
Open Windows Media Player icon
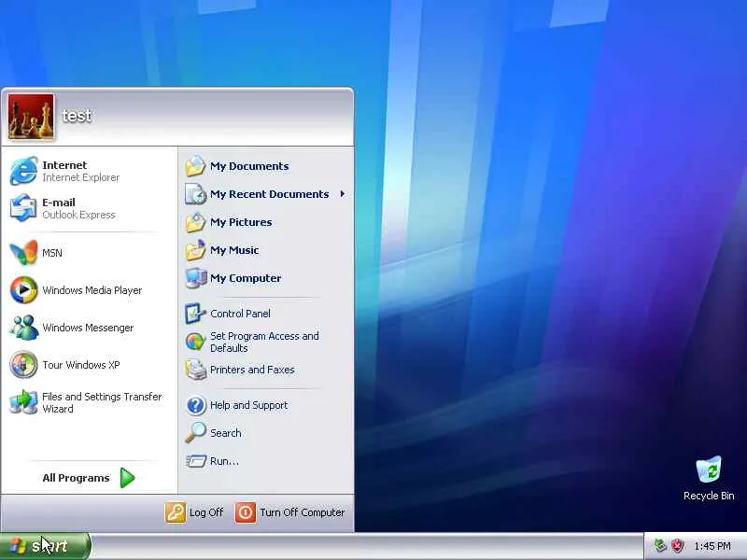[23, 289]
